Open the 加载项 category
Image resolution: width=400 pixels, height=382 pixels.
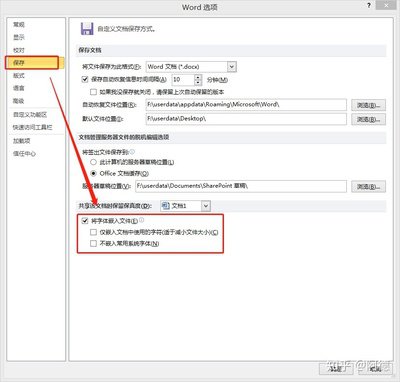pos(22,141)
